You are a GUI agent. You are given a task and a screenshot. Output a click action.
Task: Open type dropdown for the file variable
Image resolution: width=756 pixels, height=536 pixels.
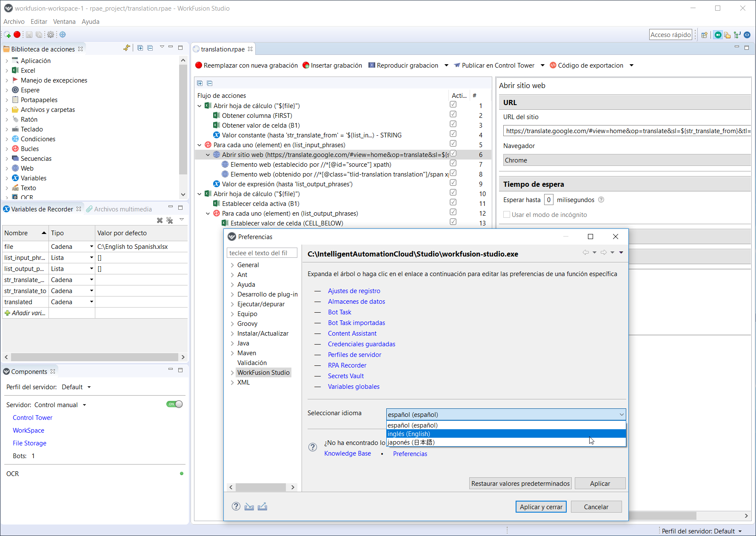(x=91, y=247)
